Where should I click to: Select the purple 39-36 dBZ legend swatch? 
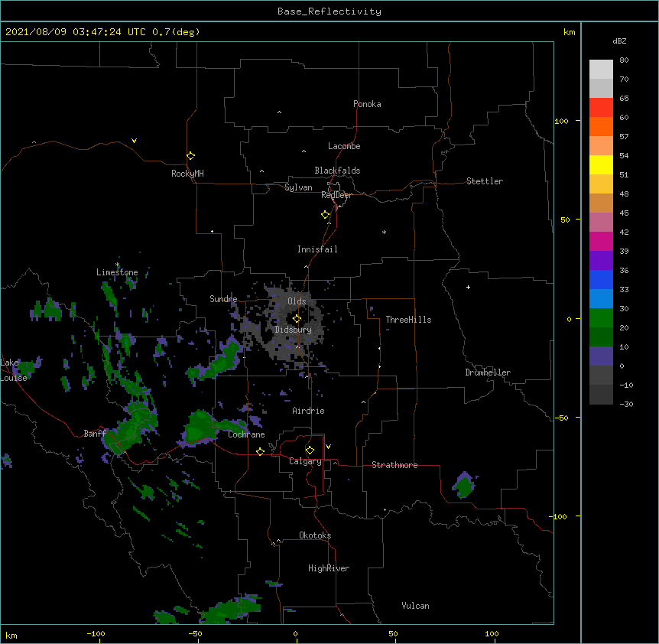pyautogui.click(x=601, y=261)
